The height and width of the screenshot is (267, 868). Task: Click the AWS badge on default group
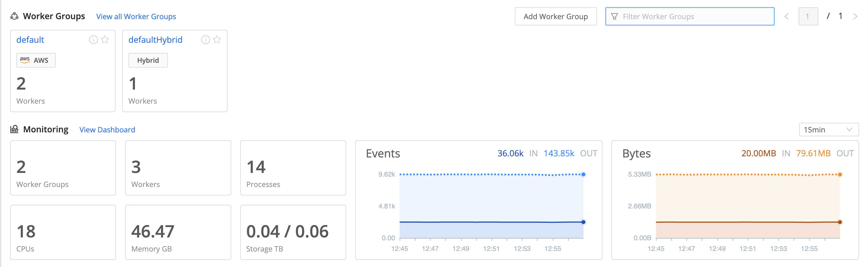click(36, 60)
